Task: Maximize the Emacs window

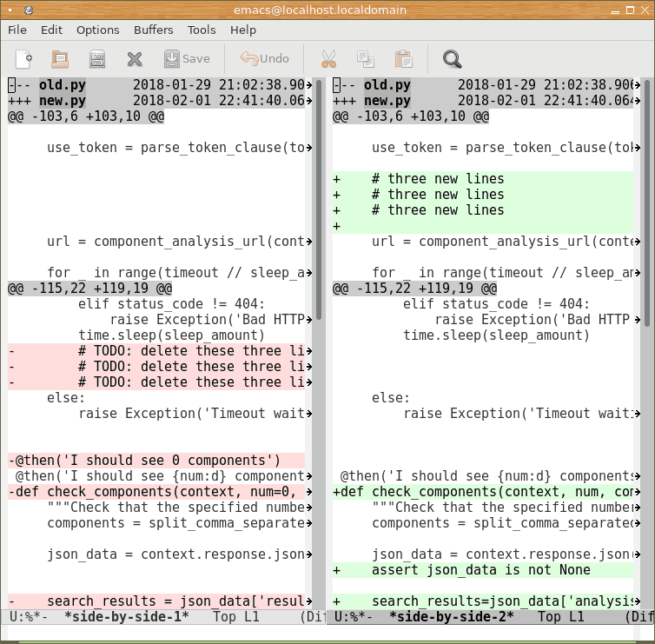Action: pyautogui.click(x=630, y=10)
